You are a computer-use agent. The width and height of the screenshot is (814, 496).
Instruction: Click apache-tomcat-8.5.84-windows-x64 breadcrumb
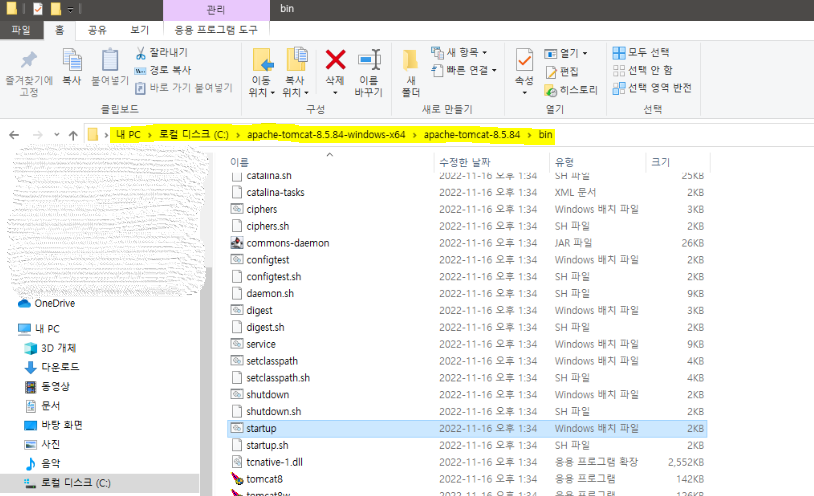click(x=326, y=135)
